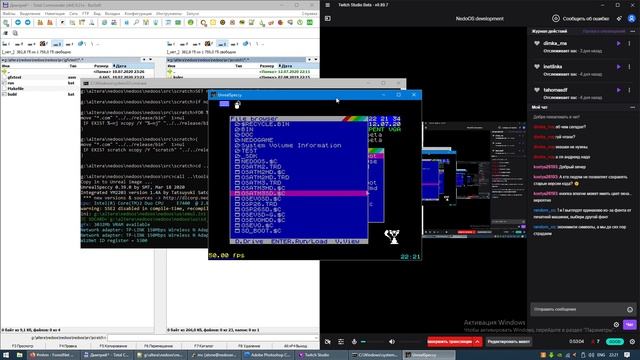
Task: Click the clock icon in Total Commander toolbar
Action: point(300,22)
